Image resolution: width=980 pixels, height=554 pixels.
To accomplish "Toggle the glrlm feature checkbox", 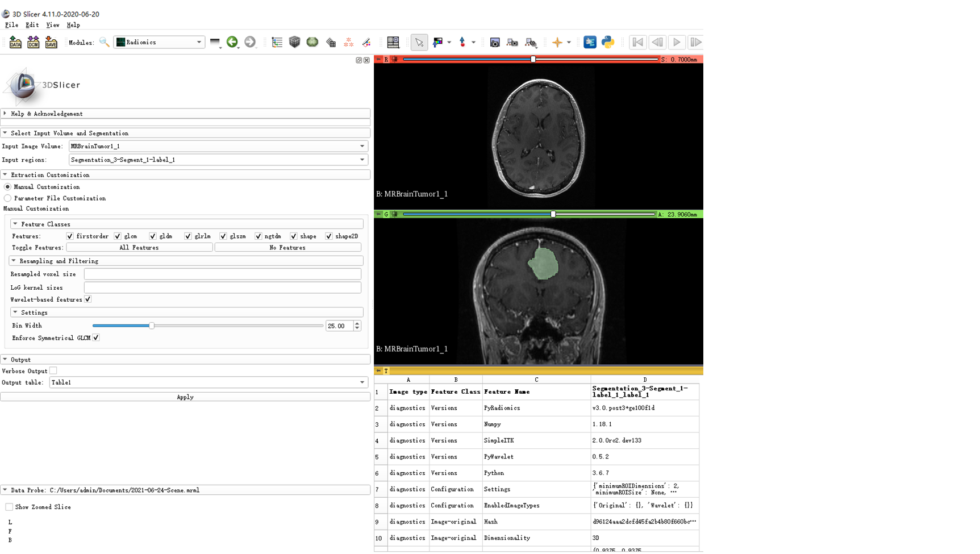I will coord(188,236).
